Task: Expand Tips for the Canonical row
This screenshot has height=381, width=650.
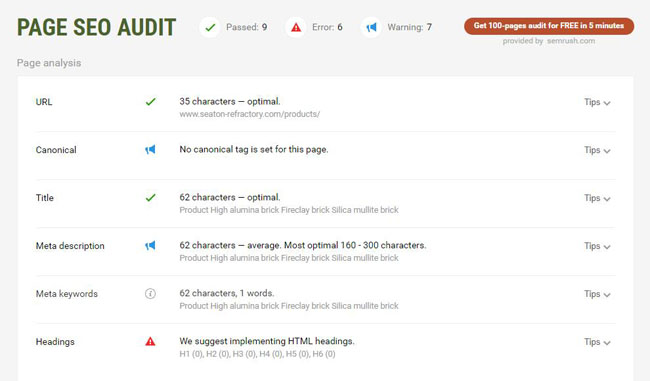Action: 597,150
